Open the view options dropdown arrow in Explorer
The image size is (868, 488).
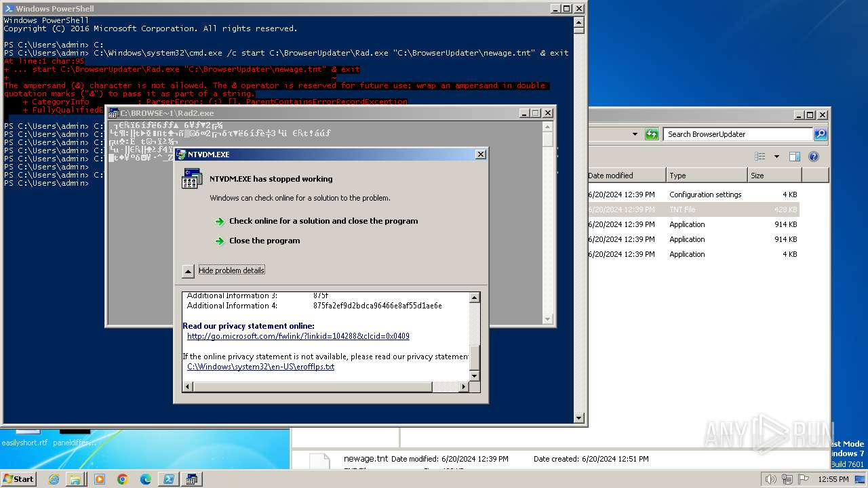click(x=776, y=157)
